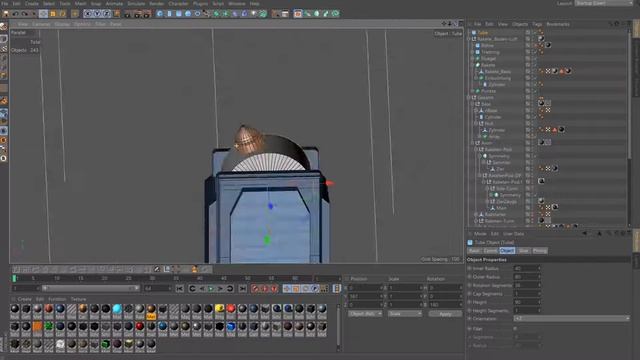Click Render to Picture Viewer icon
This screenshot has height=360, width=640.
138,14
